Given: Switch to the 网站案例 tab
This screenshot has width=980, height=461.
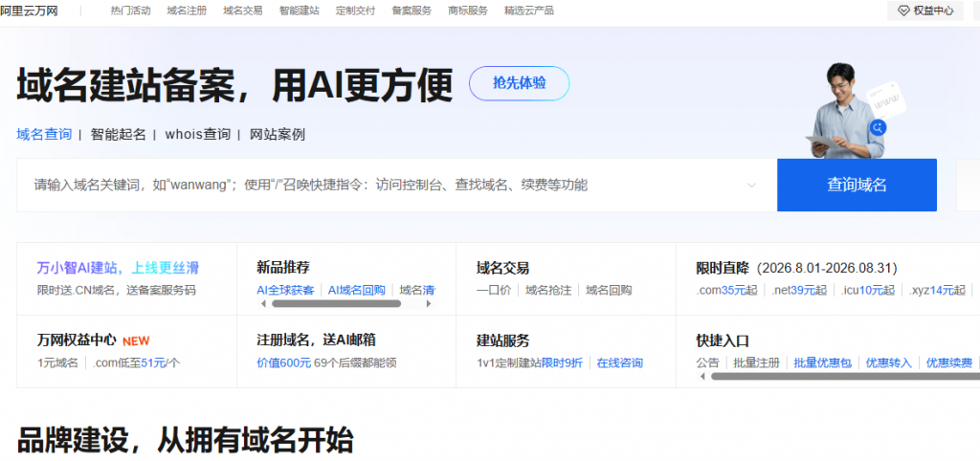Looking at the screenshot, I should (278, 134).
